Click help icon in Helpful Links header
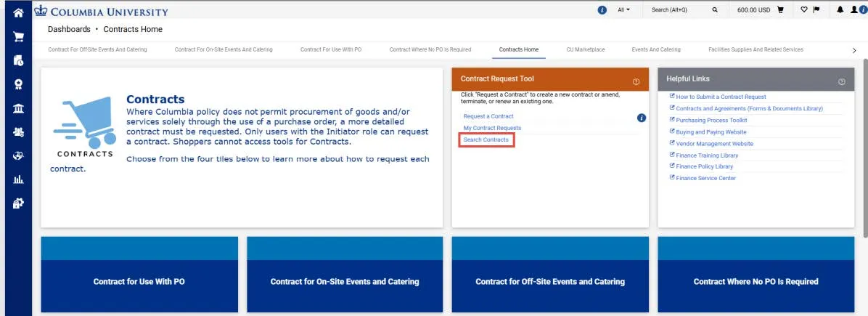The width and height of the screenshot is (868, 316). (x=841, y=81)
